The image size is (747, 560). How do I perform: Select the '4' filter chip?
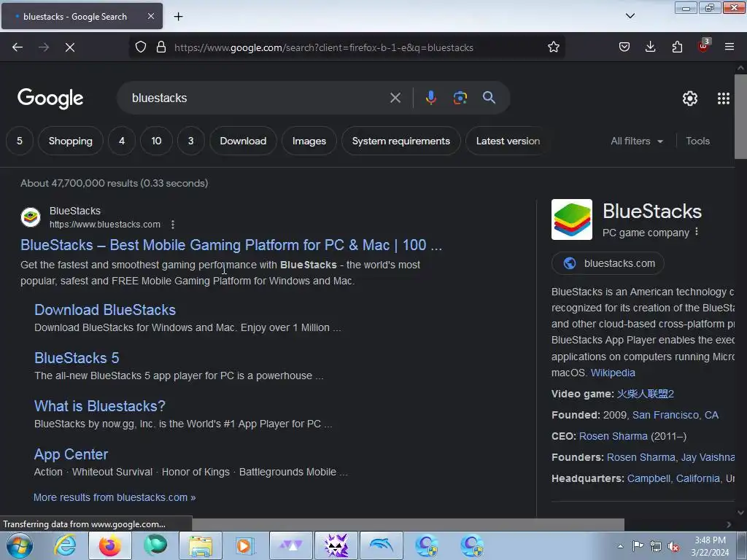[x=122, y=141]
